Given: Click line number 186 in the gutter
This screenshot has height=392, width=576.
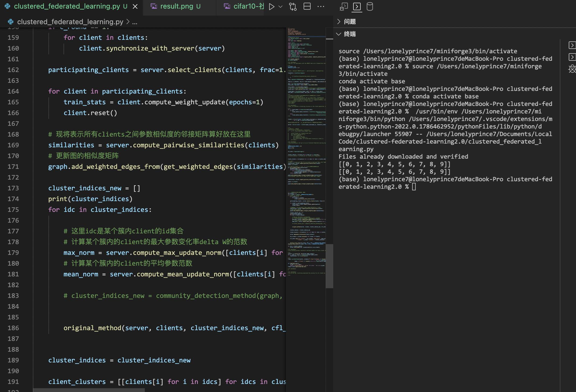Looking at the screenshot, I should pos(13,328).
